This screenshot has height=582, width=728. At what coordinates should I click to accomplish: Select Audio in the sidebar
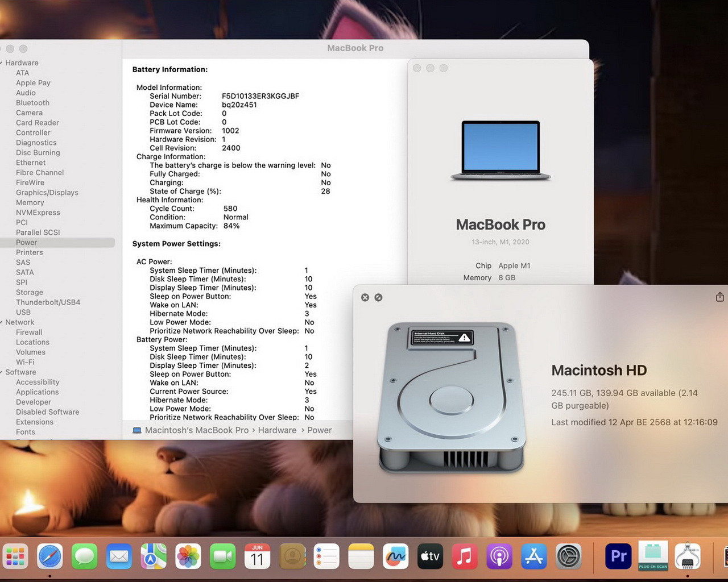coord(26,93)
